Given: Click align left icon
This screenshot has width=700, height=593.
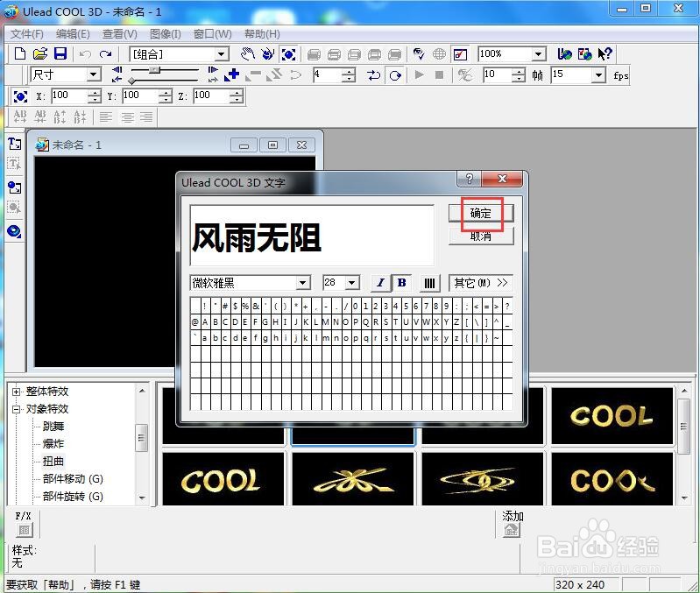Looking at the screenshot, I should pos(106,116).
